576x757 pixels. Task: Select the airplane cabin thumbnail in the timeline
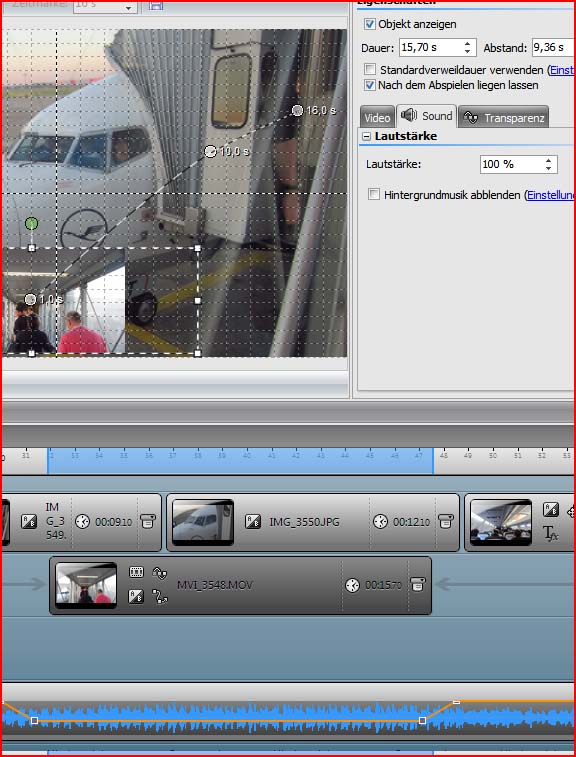point(501,522)
